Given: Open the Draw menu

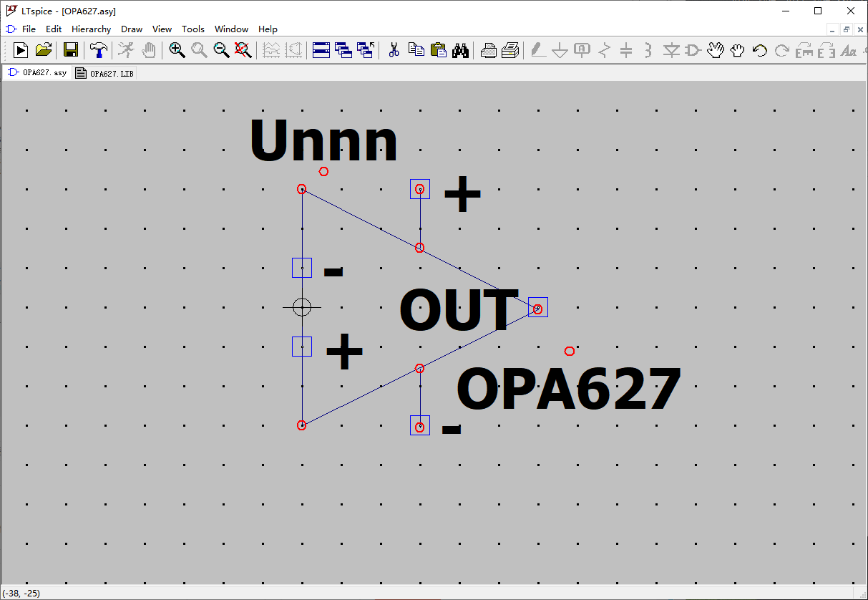Looking at the screenshot, I should click(132, 29).
